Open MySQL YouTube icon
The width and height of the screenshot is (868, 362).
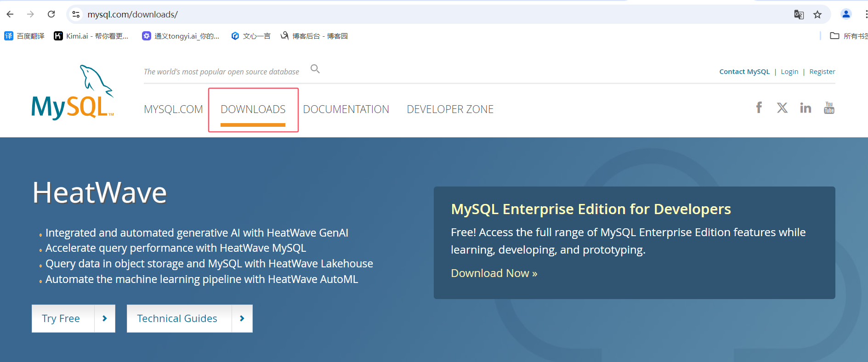coord(829,107)
